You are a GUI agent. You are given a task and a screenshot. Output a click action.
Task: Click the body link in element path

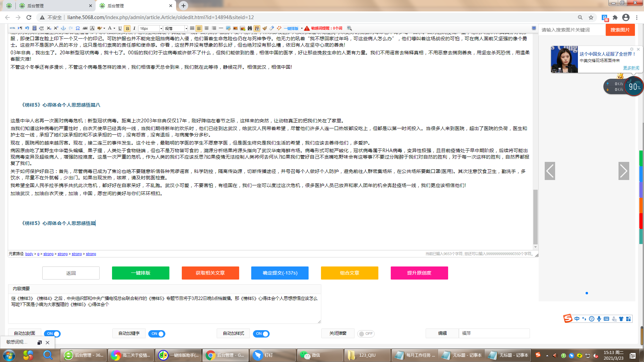[29, 254]
